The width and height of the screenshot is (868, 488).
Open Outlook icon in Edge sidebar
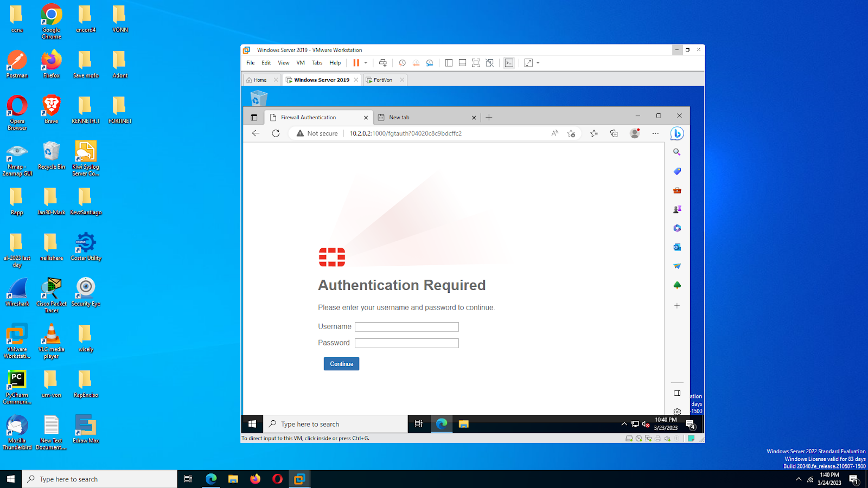coord(677,247)
